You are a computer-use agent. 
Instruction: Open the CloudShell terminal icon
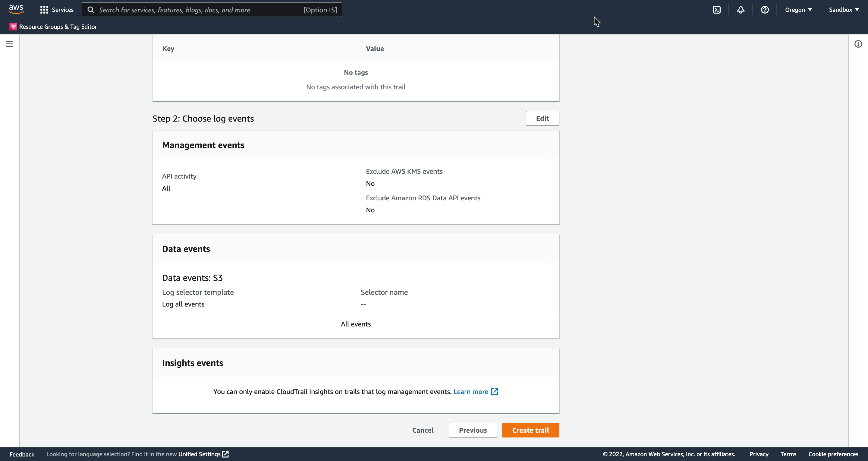click(716, 10)
